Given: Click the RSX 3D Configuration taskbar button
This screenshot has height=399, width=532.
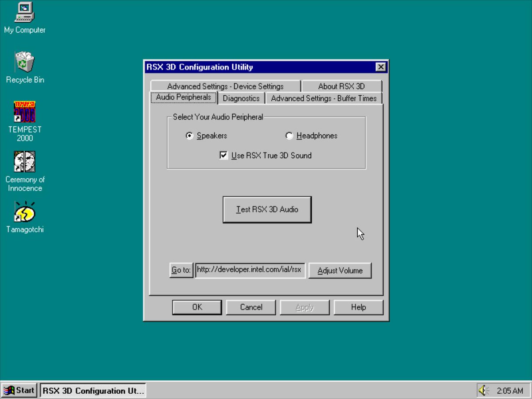Looking at the screenshot, I should coord(93,391).
